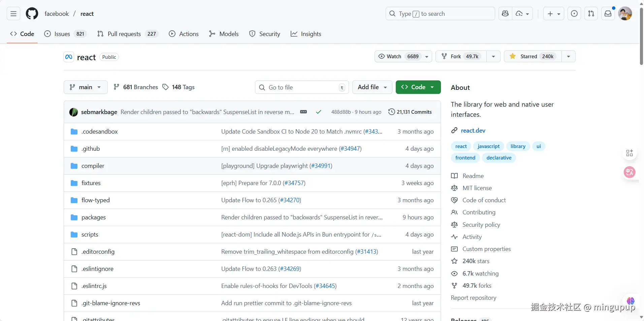The height and width of the screenshot is (321, 644).
Task: Open the hamburger navigation menu
Action: [13, 14]
